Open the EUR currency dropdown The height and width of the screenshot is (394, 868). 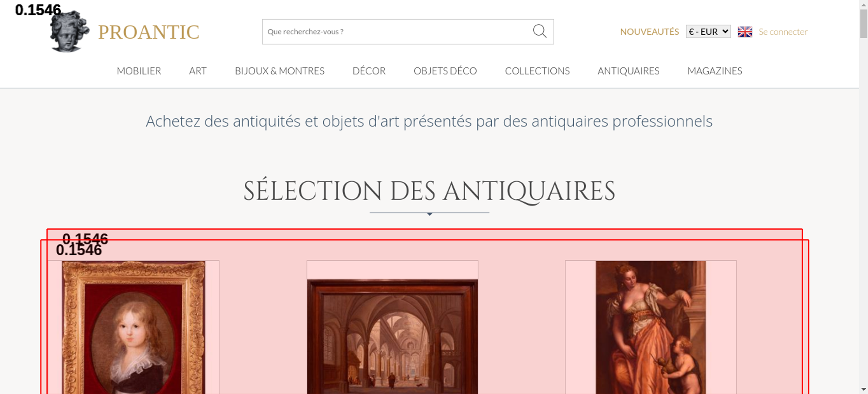coord(708,32)
